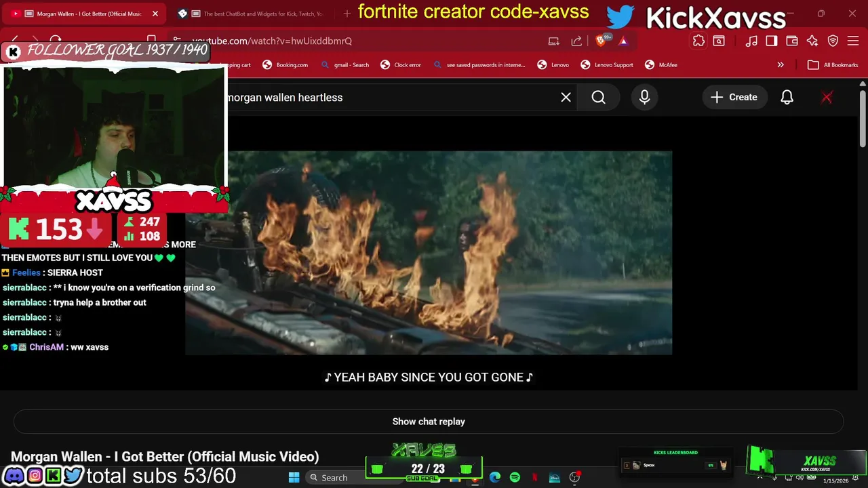
Task: Open Netflix from the taskbar
Action: [x=534, y=477]
